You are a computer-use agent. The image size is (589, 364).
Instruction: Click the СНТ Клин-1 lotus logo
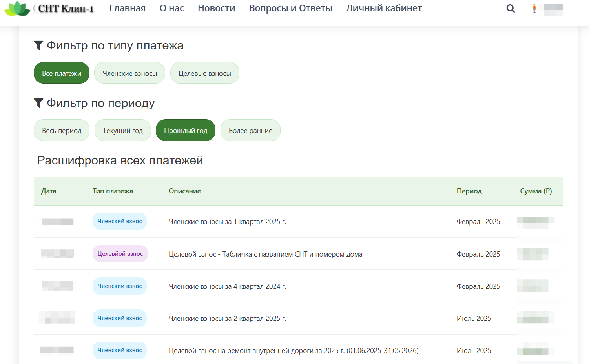pyautogui.click(x=17, y=9)
